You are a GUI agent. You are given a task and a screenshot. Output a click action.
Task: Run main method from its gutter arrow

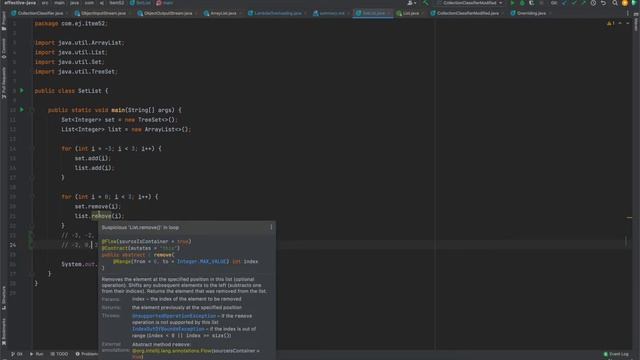tap(22, 110)
